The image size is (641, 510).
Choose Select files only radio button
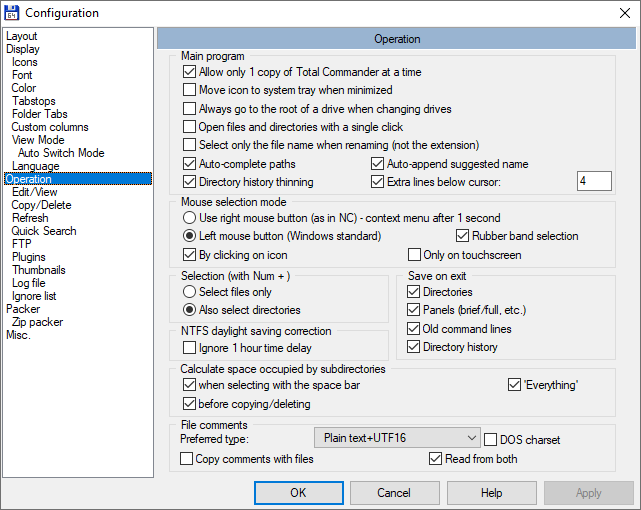[189, 292]
